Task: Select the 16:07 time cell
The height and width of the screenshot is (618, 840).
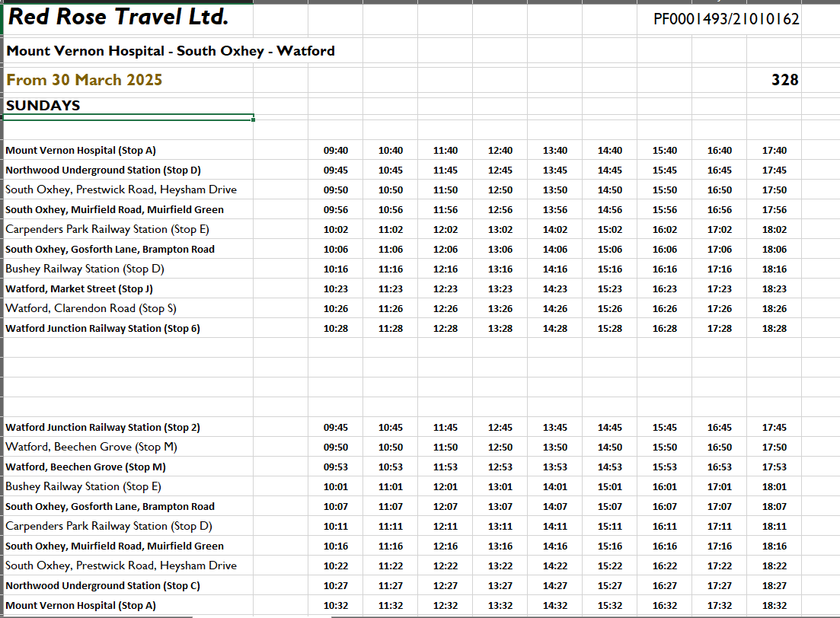Action: coord(665,507)
